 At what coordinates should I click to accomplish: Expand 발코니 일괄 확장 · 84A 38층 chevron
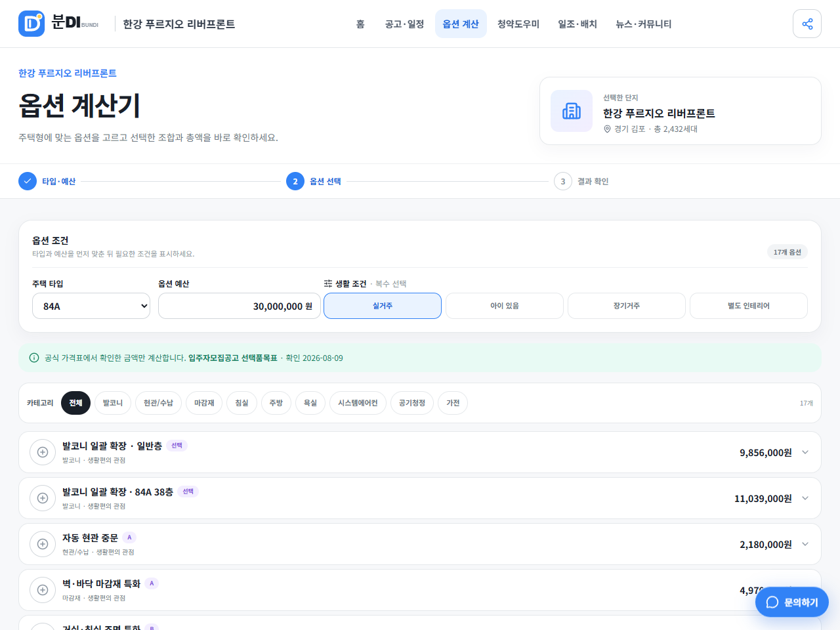805,498
